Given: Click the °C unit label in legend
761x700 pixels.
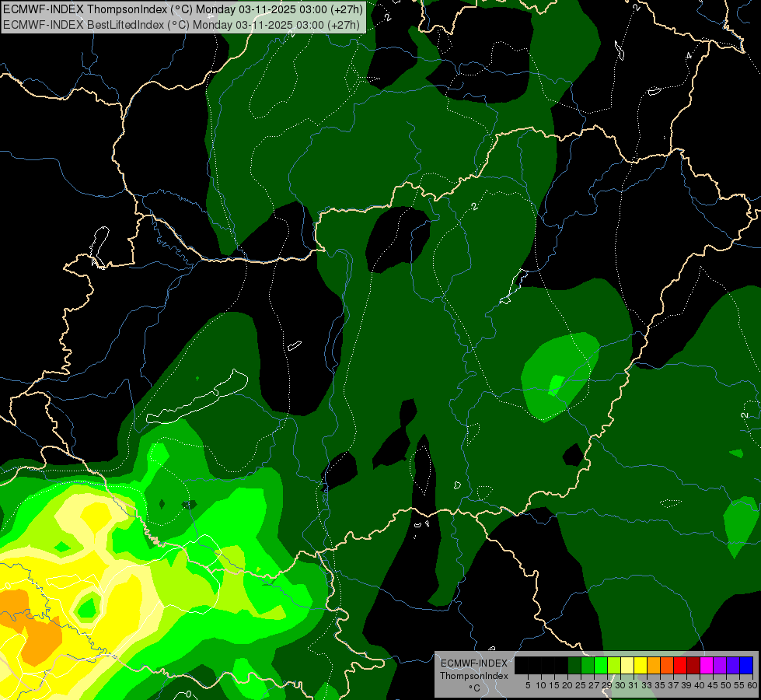Looking at the screenshot, I should click(475, 688).
